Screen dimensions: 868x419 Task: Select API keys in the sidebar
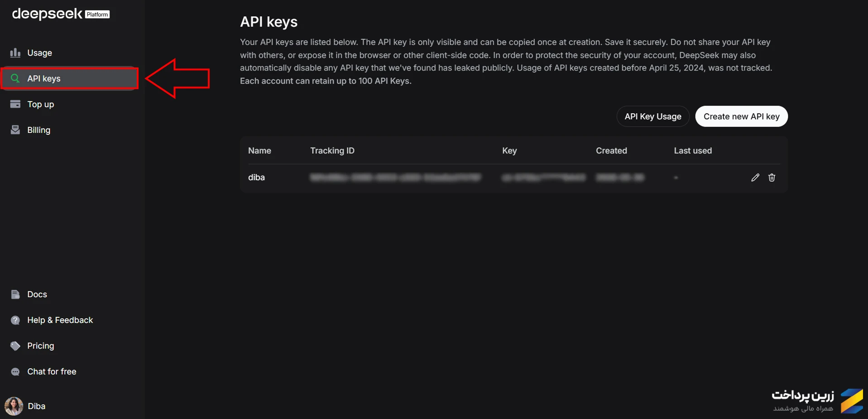70,78
